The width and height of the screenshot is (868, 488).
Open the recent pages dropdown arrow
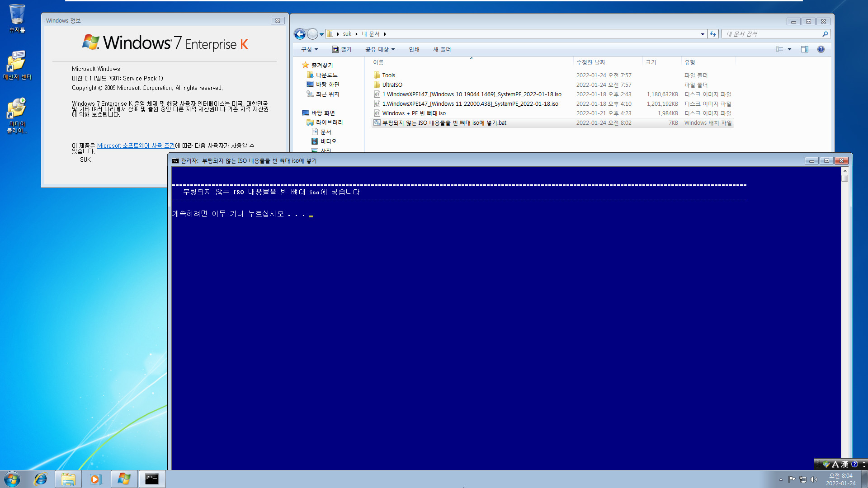coord(322,34)
